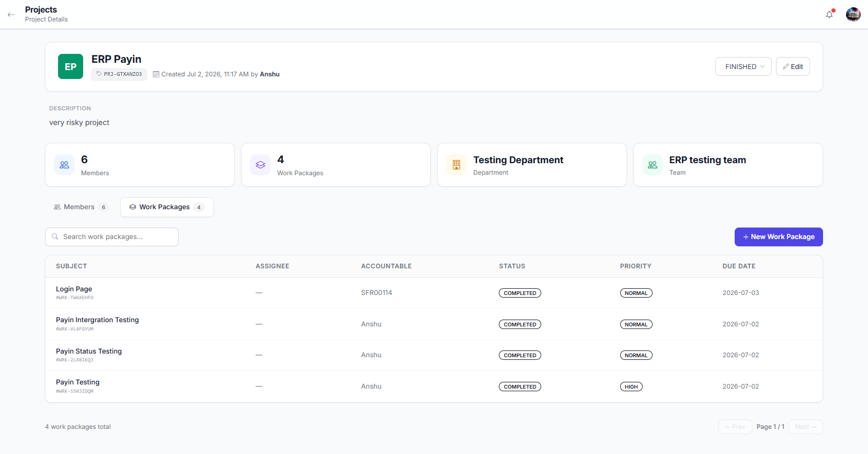Click the Next page button

click(x=806, y=427)
